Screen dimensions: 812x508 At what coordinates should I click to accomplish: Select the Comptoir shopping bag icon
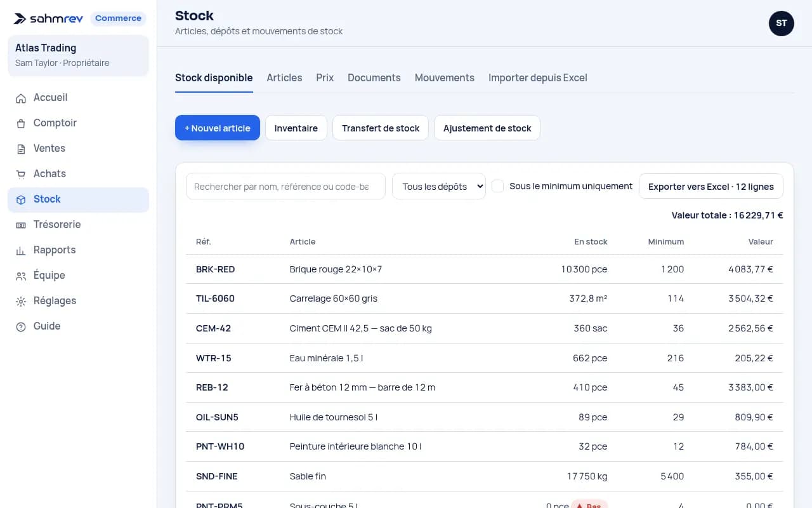point(21,123)
